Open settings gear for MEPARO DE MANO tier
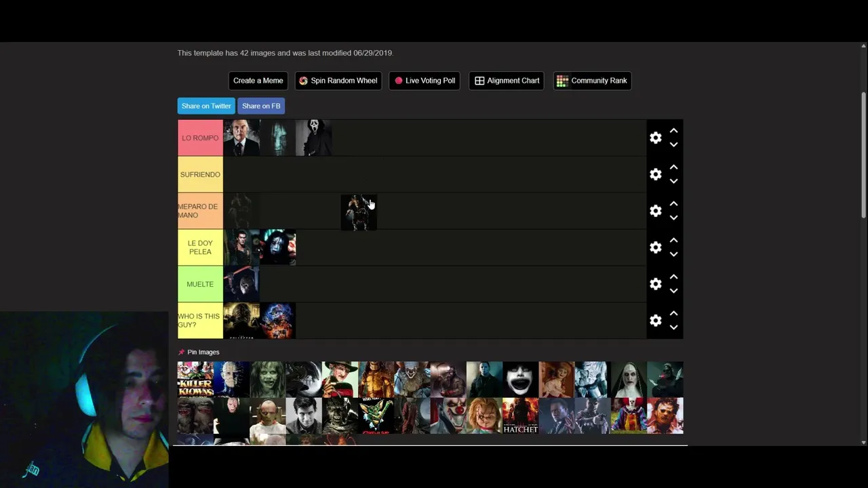The height and width of the screenshot is (488, 868). click(x=655, y=211)
